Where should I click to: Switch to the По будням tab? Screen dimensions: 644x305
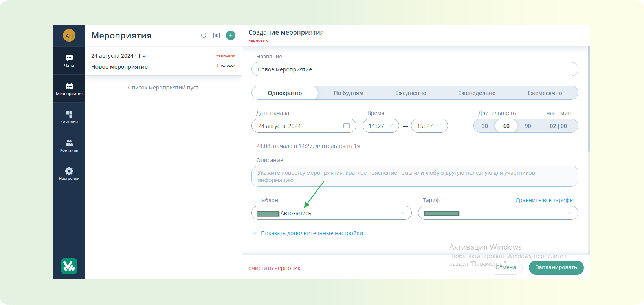(x=349, y=93)
